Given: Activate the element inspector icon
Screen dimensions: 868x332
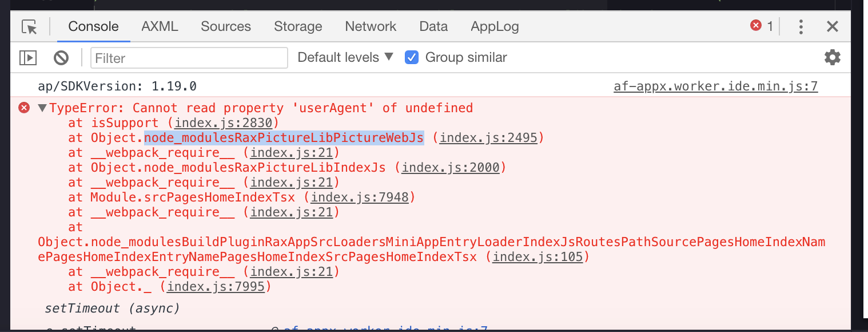Looking at the screenshot, I should 29,26.
